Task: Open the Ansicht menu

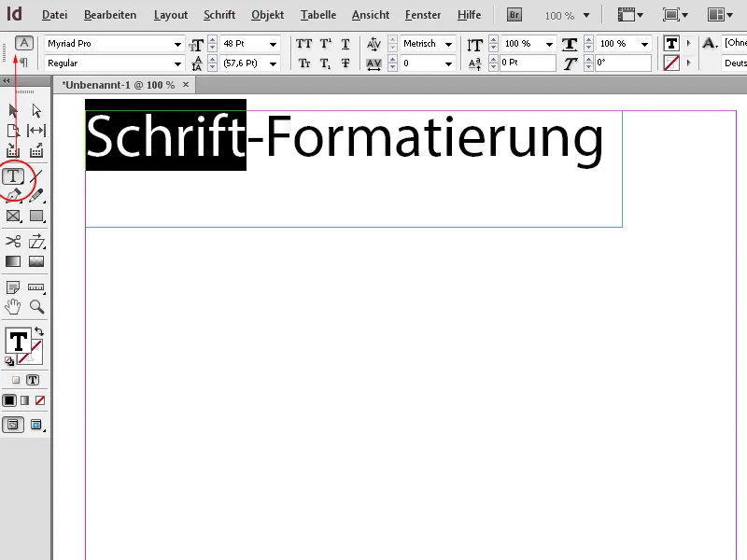Action: (x=371, y=15)
